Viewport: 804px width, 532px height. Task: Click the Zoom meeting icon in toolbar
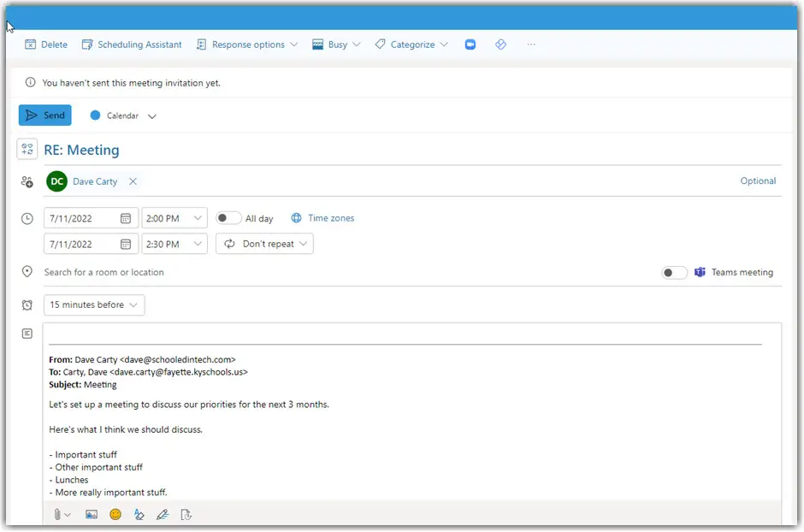pyautogui.click(x=470, y=44)
